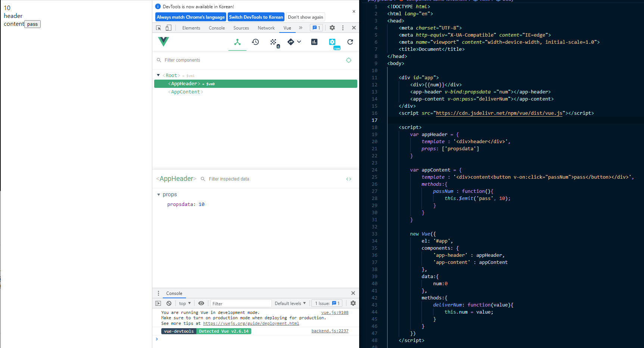Toggle the console sidebar icon
This screenshot has width=644, height=348.
pyautogui.click(x=158, y=304)
